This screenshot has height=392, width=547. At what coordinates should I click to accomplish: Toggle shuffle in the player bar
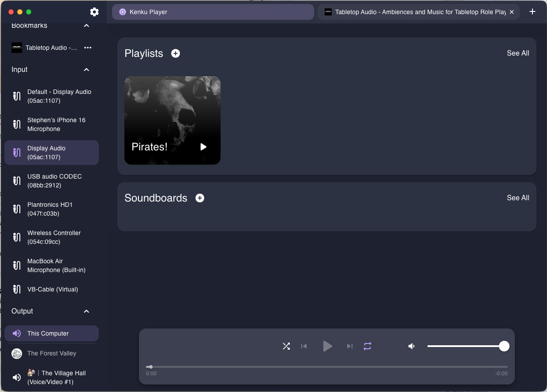pyautogui.click(x=286, y=346)
